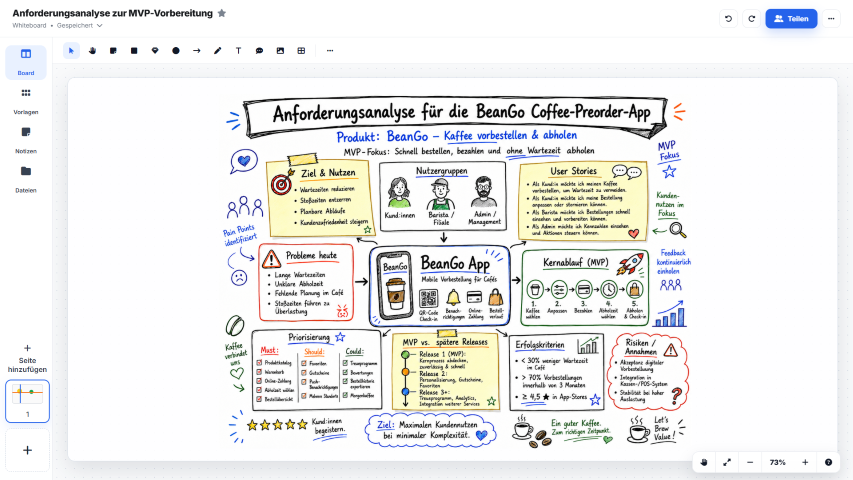Screen dimensions: 853x480
Task: Open the Dateien sidebar tab
Action: tap(26, 180)
